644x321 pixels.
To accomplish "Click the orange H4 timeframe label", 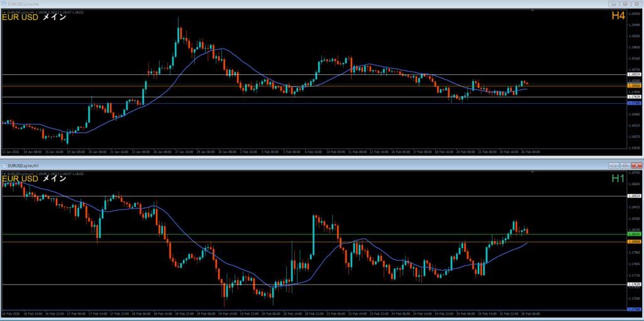I will point(618,16).
